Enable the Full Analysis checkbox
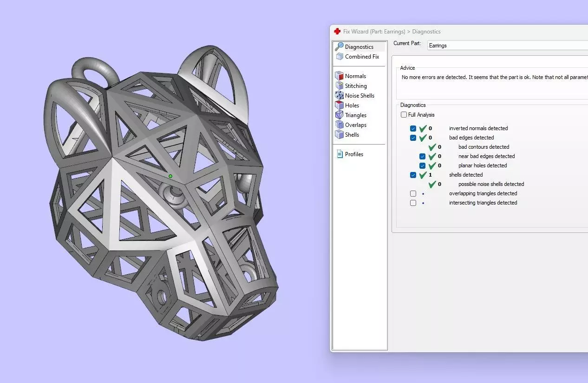Viewport: 588px width, 383px height. tap(404, 115)
